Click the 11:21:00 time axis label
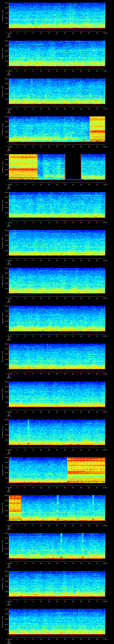 [9, 298]
